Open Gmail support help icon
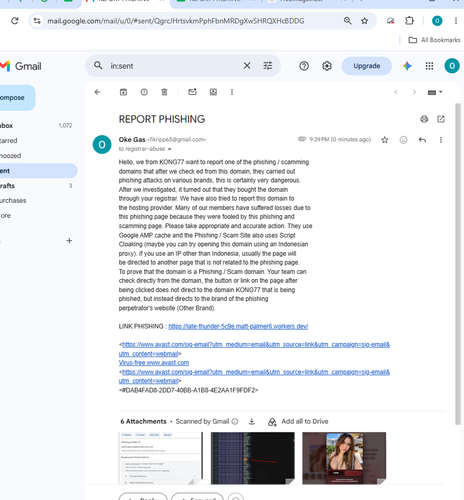 click(x=304, y=66)
